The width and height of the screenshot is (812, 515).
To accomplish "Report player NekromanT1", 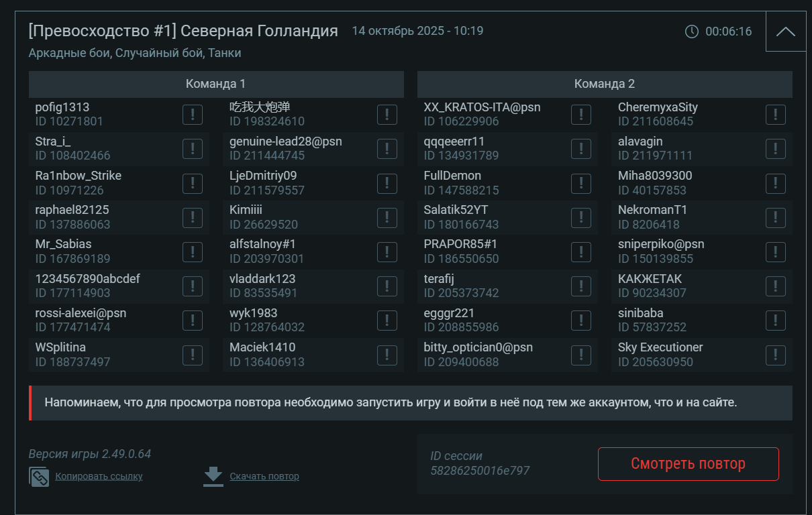I will tap(775, 217).
